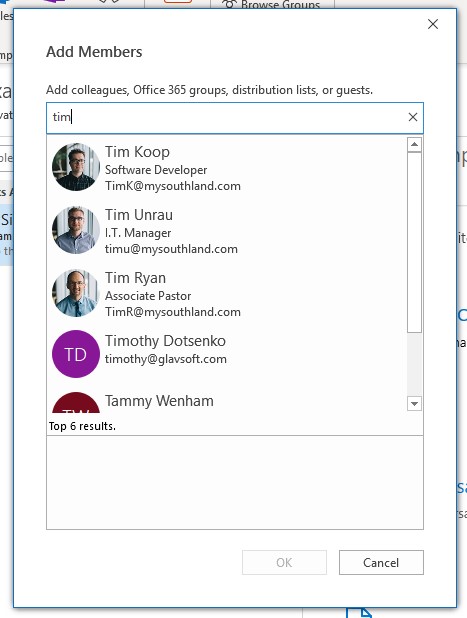Click the results list scroll down arrow
467x618 pixels.
click(414, 404)
